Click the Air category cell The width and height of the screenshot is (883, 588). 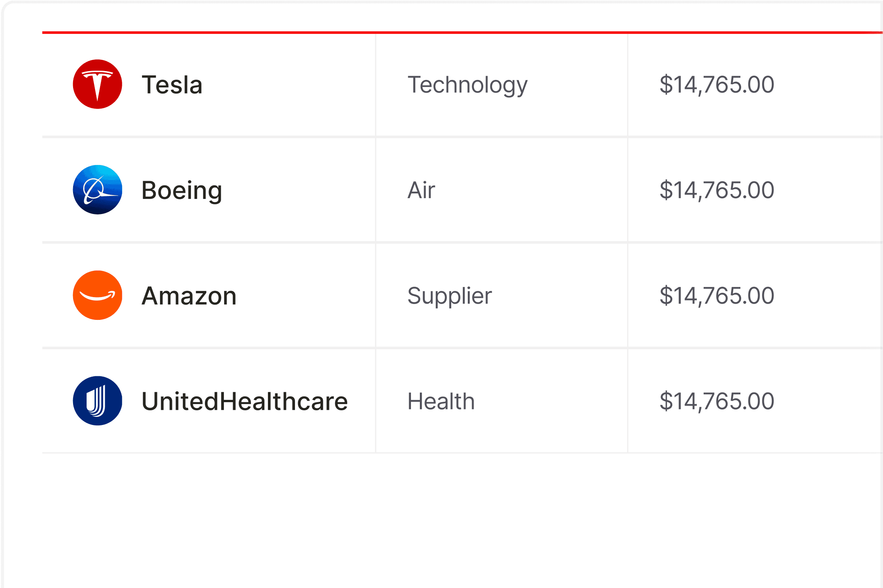(x=421, y=190)
